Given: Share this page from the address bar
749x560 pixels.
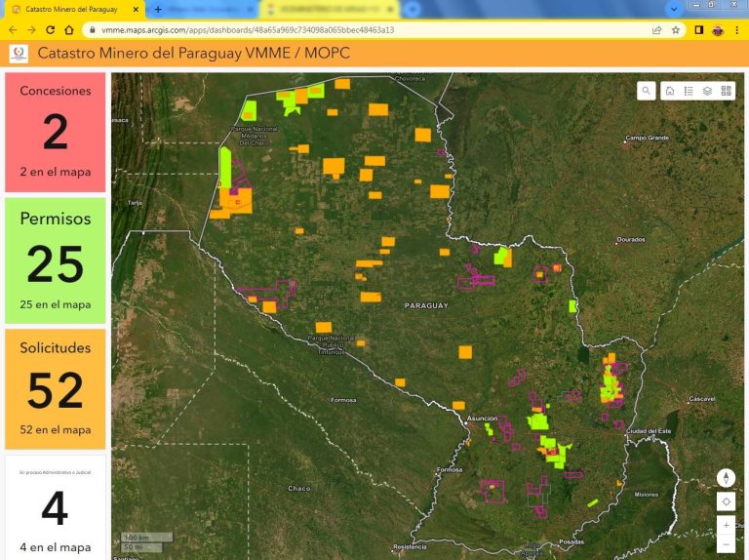Looking at the screenshot, I should [x=656, y=30].
